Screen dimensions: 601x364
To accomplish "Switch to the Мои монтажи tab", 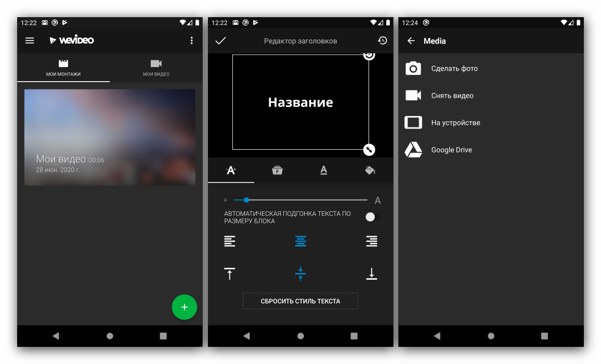I will [63, 68].
